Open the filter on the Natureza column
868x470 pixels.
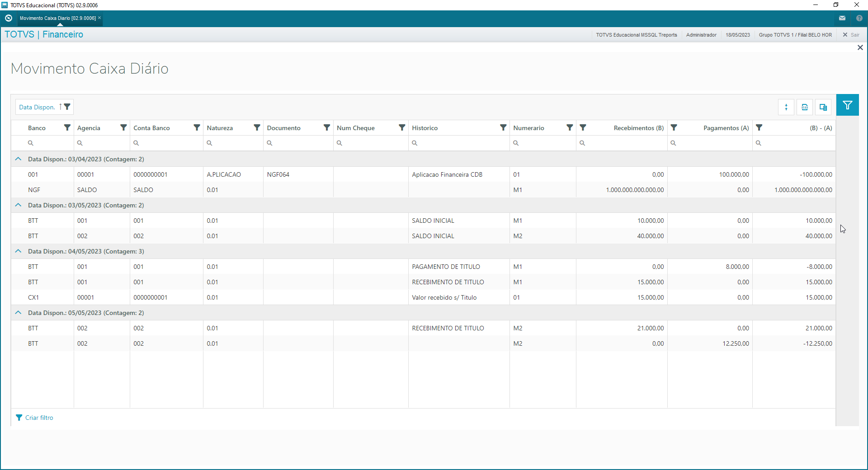pos(257,127)
